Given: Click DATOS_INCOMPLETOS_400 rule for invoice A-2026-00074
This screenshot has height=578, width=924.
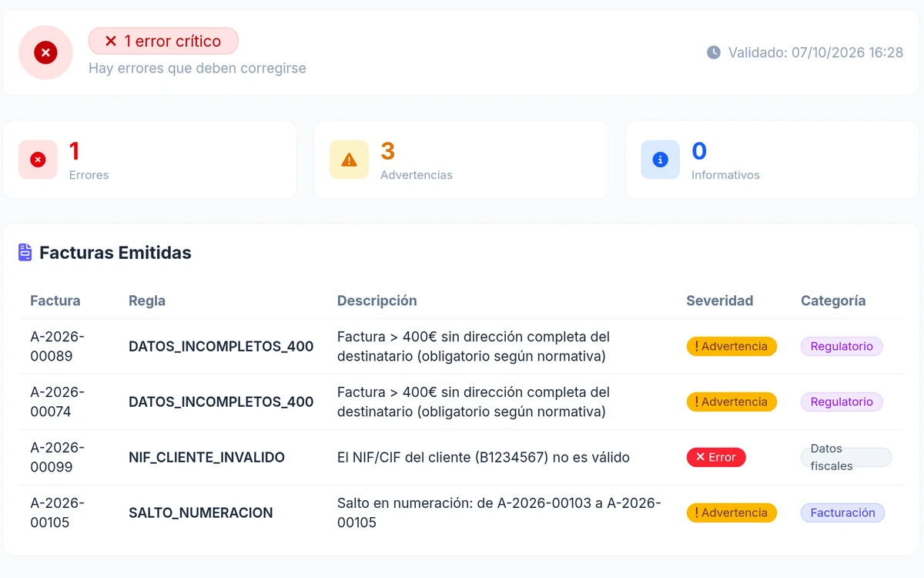Looking at the screenshot, I should pos(221,402).
